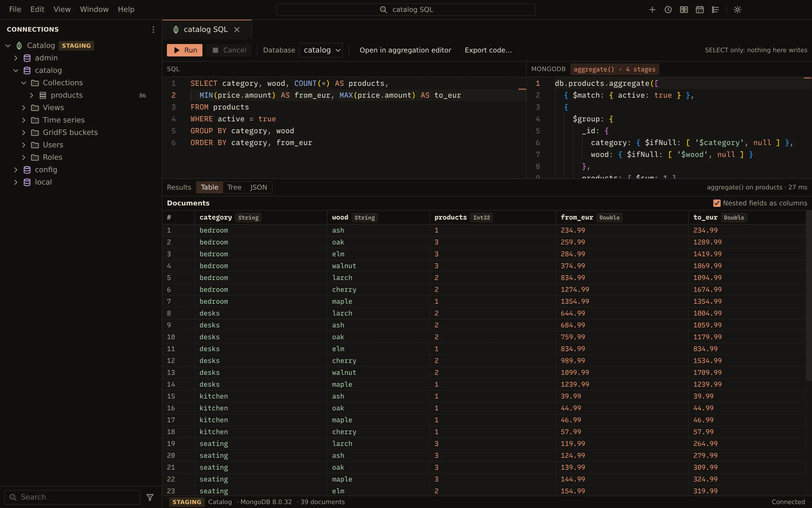Open the File menu
This screenshot has height=508, width=812.
[x=15, y=9]
